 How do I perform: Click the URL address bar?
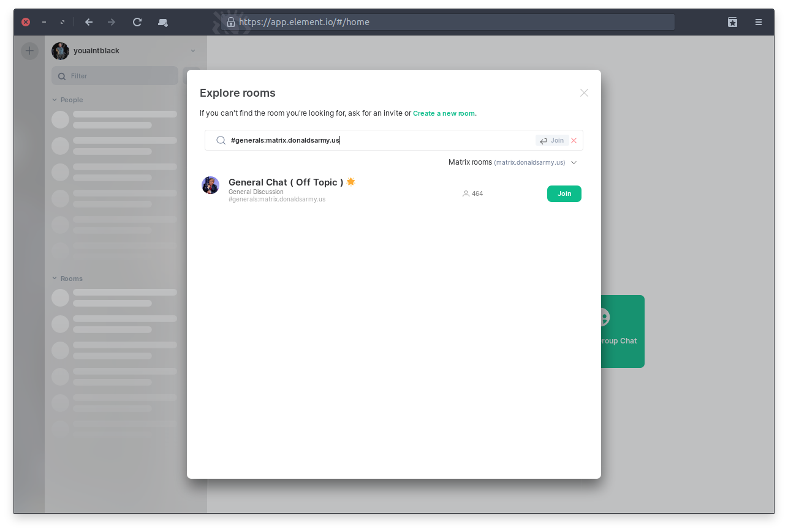click(x=448, y=22)
